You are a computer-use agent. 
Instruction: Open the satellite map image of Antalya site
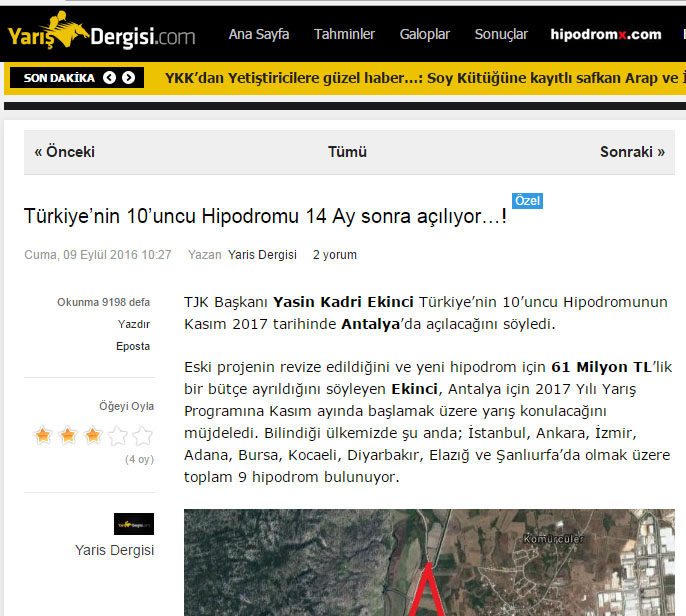[x=429, y=562]
